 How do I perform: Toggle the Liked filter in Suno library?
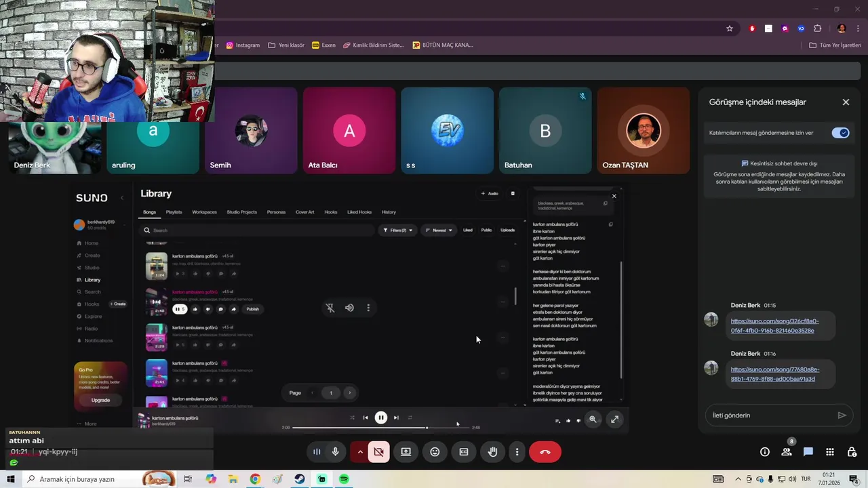coord(468,230)
